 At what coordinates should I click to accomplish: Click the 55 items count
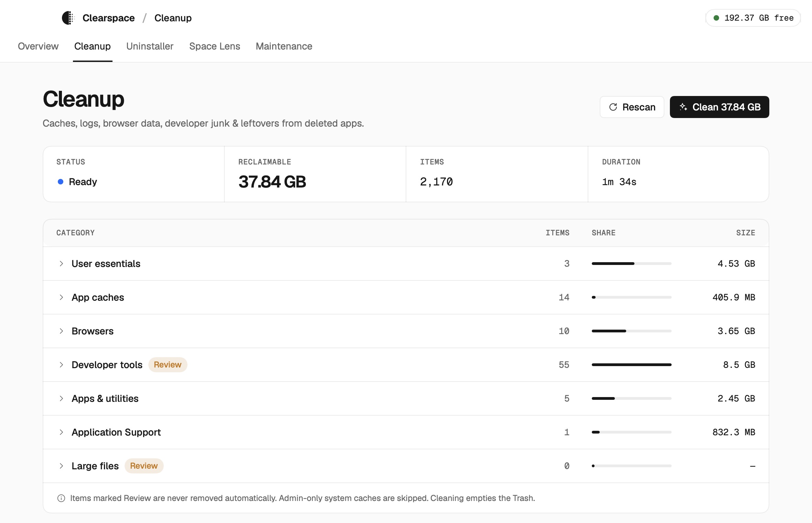[x=564, y=365]
